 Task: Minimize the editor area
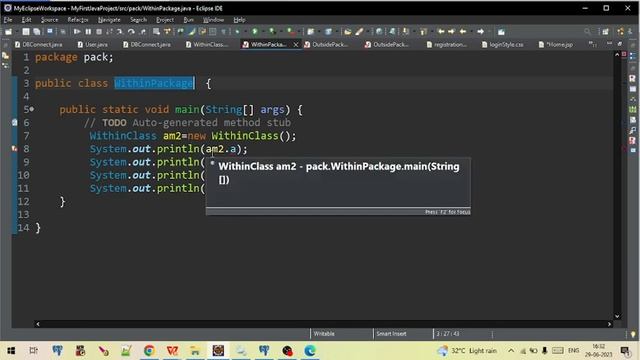pos(609,44)
